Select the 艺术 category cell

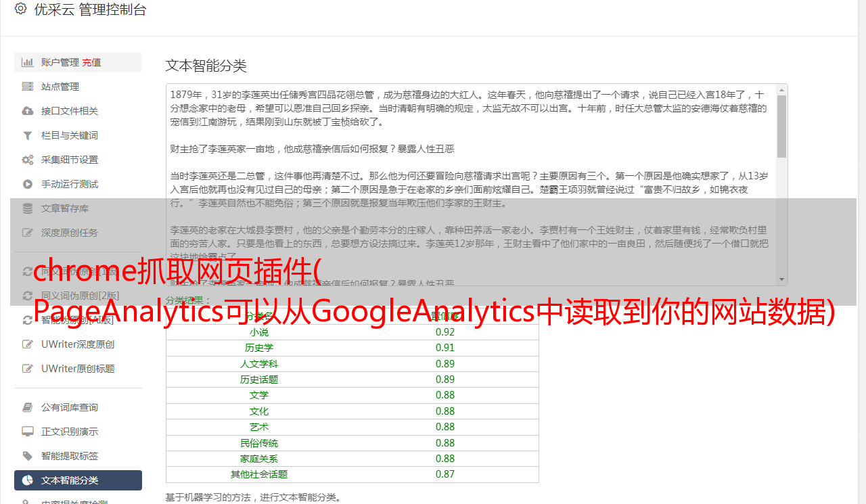coord(259,427)
